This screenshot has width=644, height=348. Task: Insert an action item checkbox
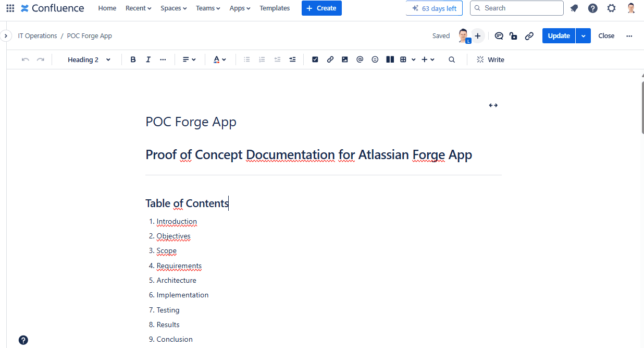pos(315,59)
